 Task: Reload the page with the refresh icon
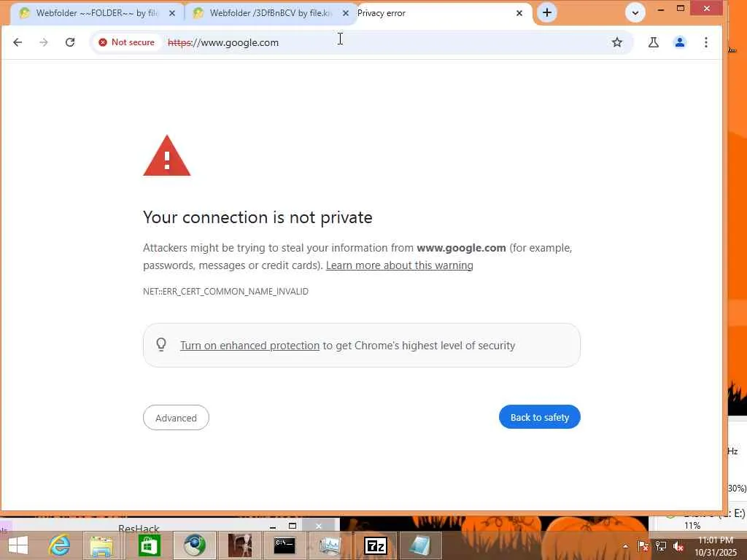click(x=70, y=42)
